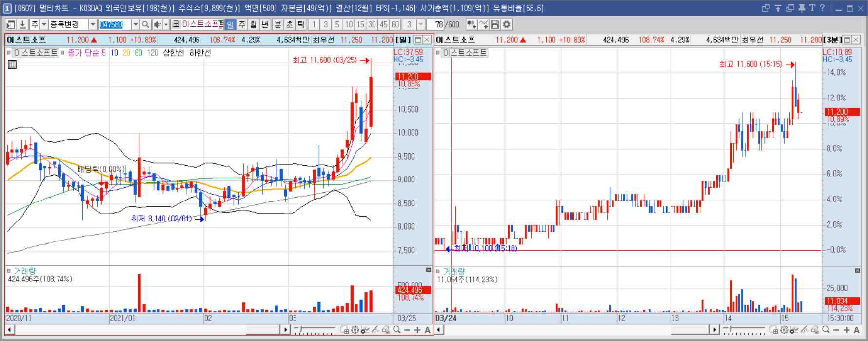Open the 종목변경 dropdown arrow

[93, 24]
